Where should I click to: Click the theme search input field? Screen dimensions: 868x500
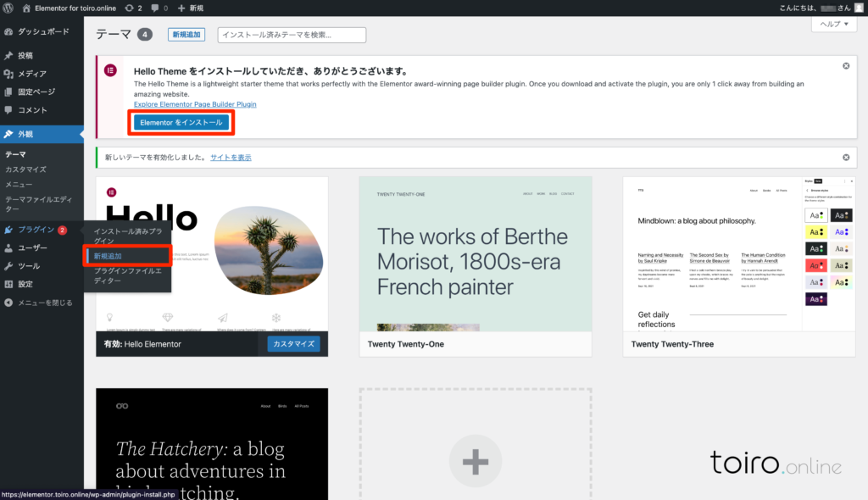click(x=292, y=35)
